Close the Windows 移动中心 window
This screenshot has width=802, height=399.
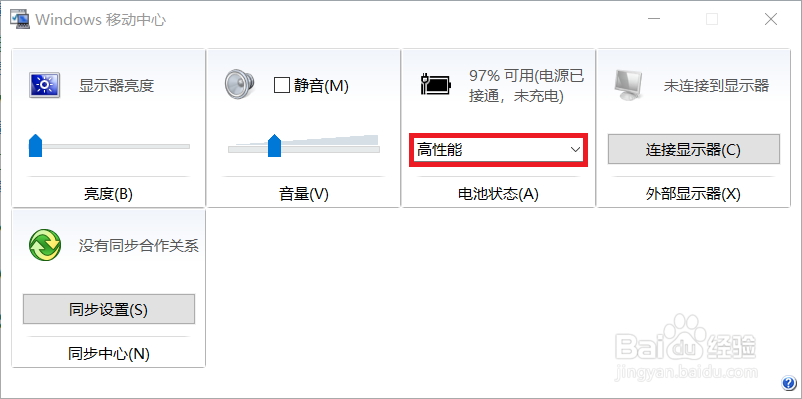pos(771,19)
